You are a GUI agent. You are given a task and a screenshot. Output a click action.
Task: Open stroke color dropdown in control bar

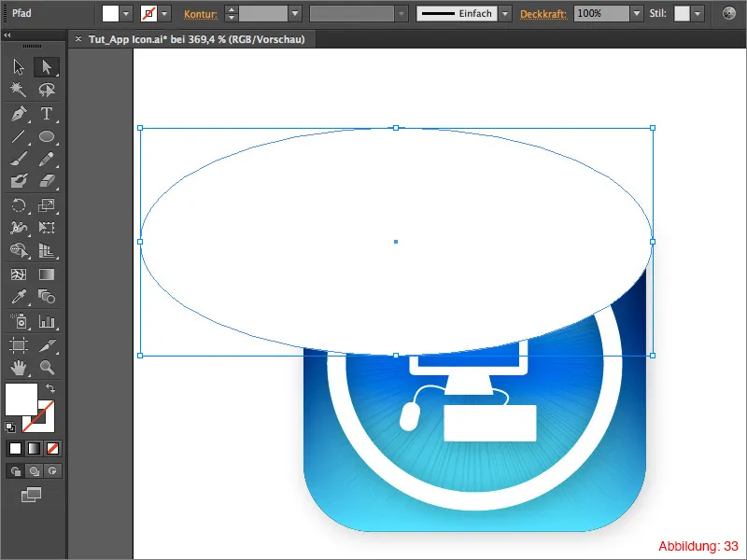click(164, 14)
